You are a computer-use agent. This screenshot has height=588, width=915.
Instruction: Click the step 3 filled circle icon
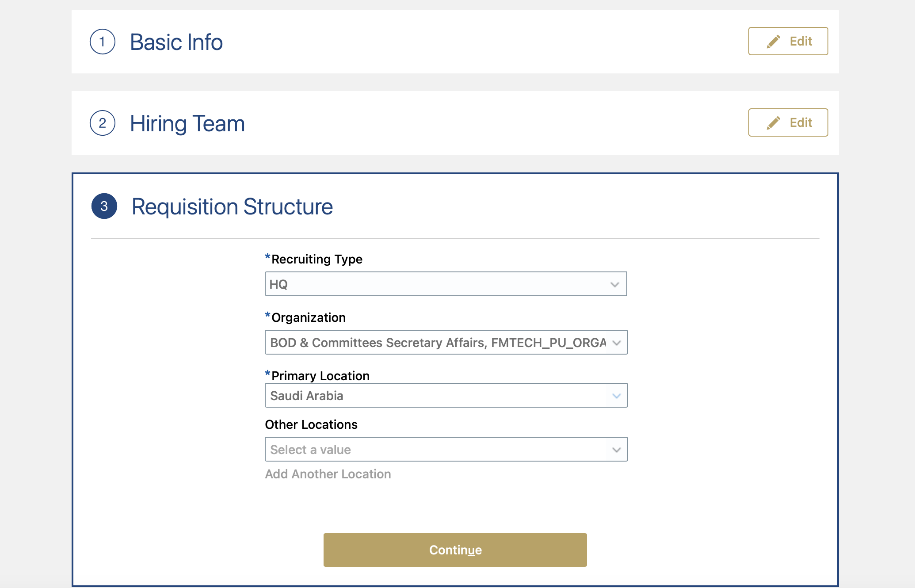pyautogui.click(x=104, y=206)
